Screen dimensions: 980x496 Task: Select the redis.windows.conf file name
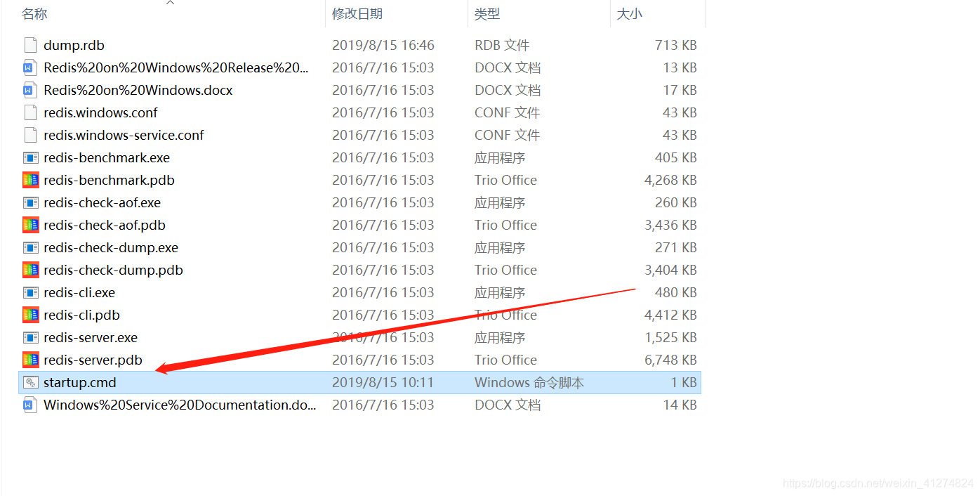[100, 113]
